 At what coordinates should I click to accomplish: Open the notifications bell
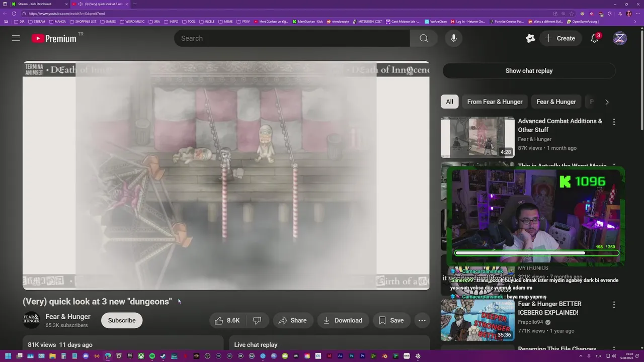(594, 38)
